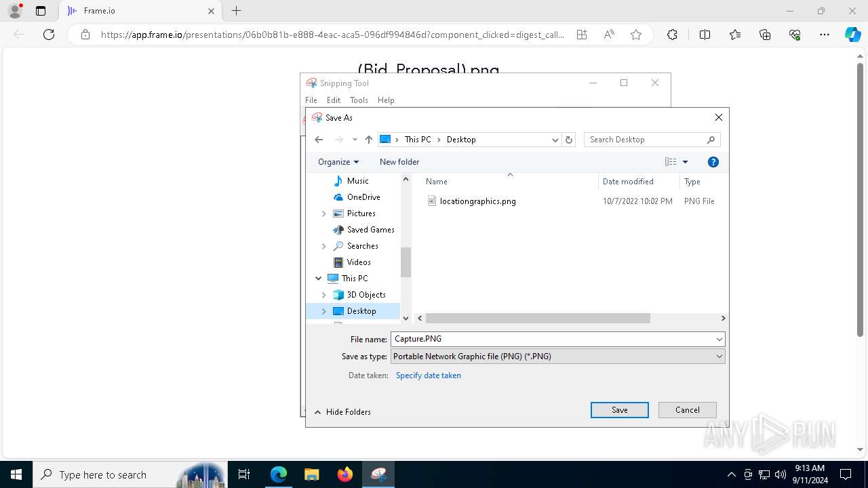Open volume control in tray
Viewport: 868px width, 488px height.
tap(781, 474)
